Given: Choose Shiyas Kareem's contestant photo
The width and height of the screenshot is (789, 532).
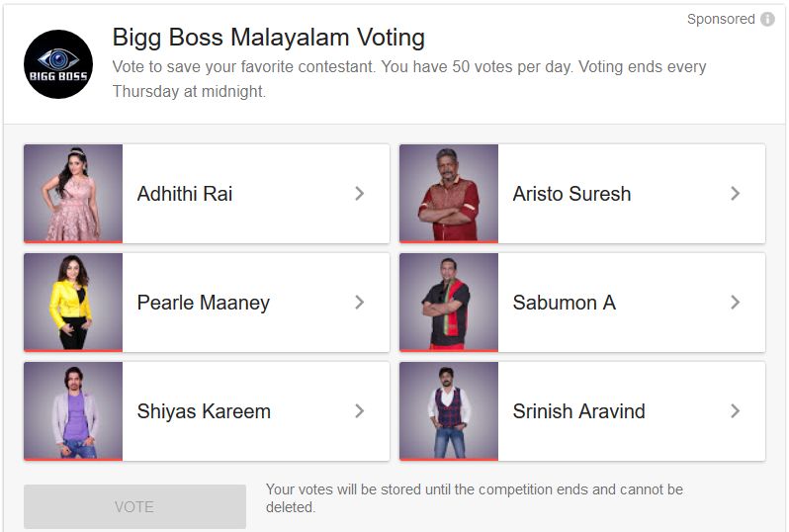Looking at the screenshot, I should [73, 410].
